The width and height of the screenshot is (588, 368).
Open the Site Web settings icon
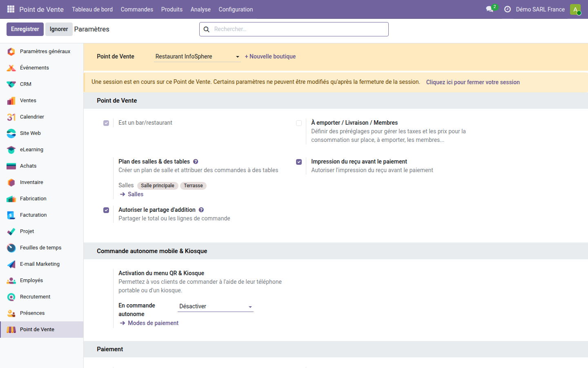tap(11, 133)
